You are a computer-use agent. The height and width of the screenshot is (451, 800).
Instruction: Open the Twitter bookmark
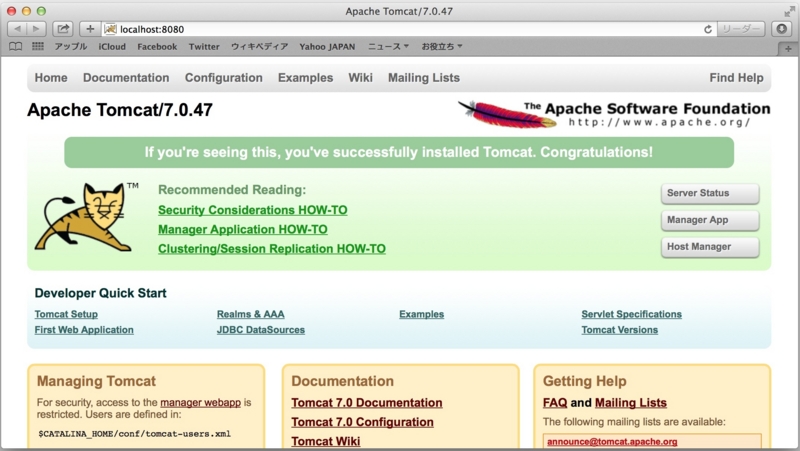204,46
